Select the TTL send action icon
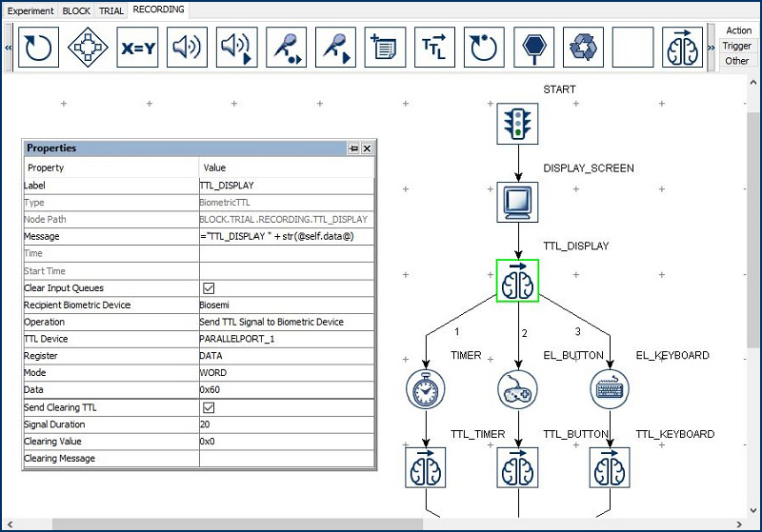The height and width of the screenshot is (532, 762). point(435,47)
